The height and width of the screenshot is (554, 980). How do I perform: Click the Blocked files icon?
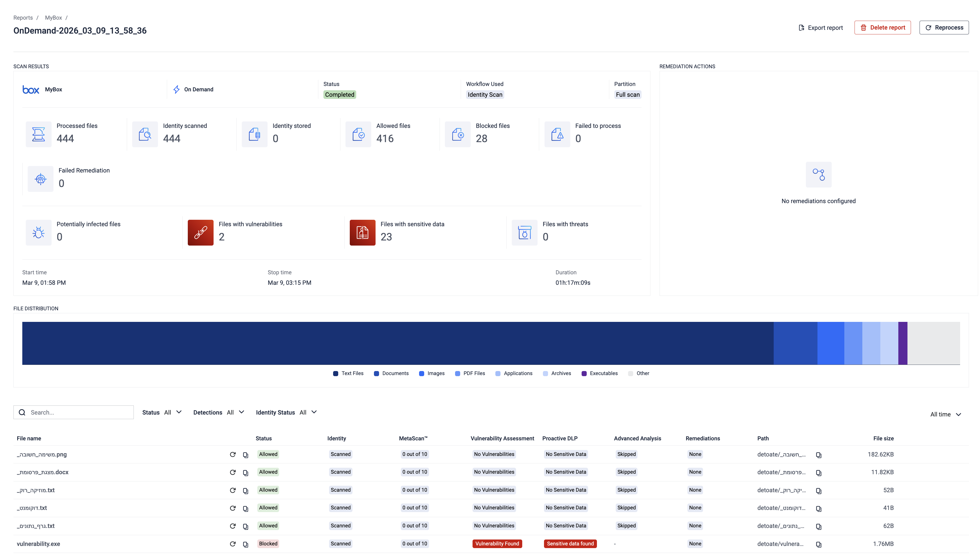pyautogui.click(x=458, y=134)
